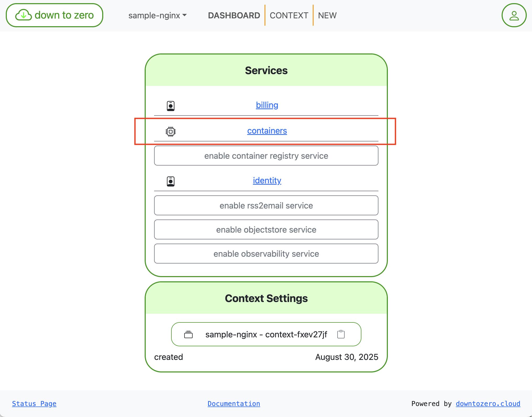Click the billing service badge icon

171,106
